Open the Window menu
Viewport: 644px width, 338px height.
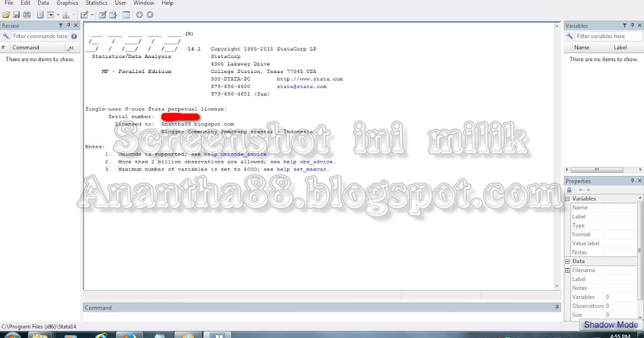click(144, 3)
